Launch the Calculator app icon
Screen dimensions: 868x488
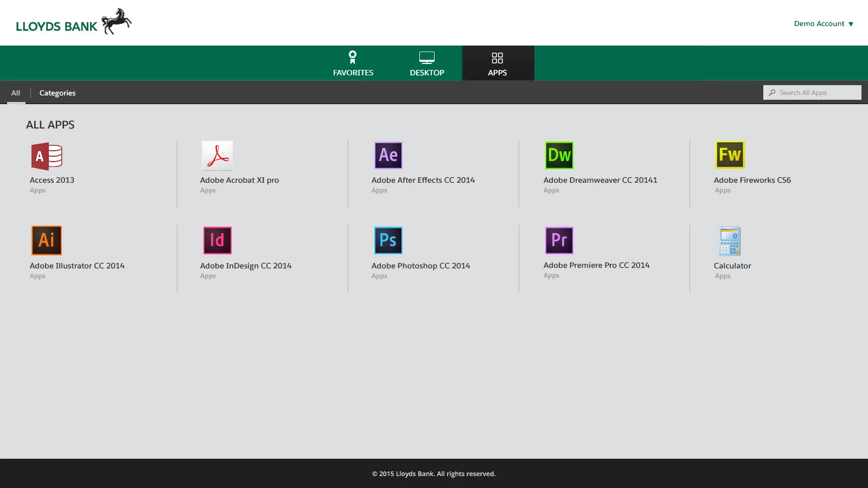(x=730, y=241)
